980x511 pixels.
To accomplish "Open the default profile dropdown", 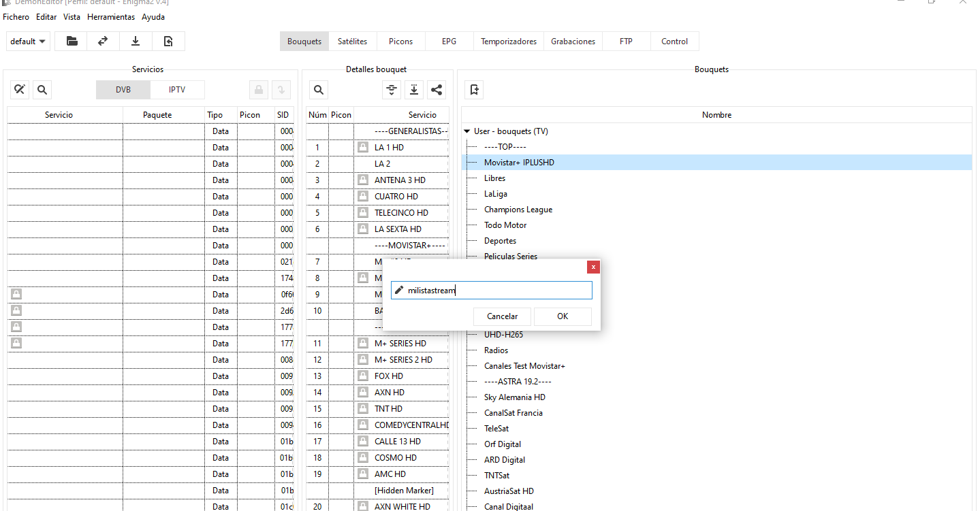I will pos(29,42).
